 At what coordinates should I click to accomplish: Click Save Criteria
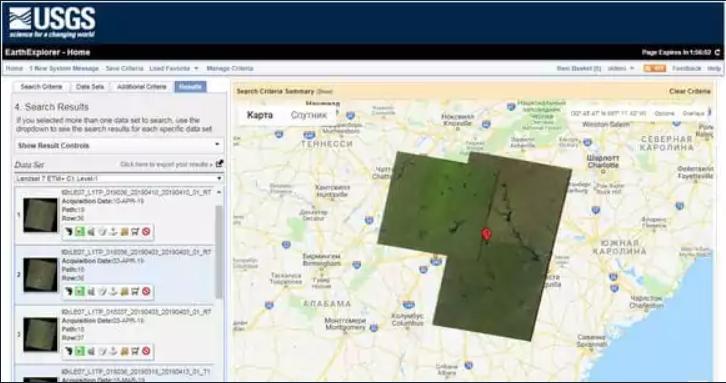click(124, 68)
